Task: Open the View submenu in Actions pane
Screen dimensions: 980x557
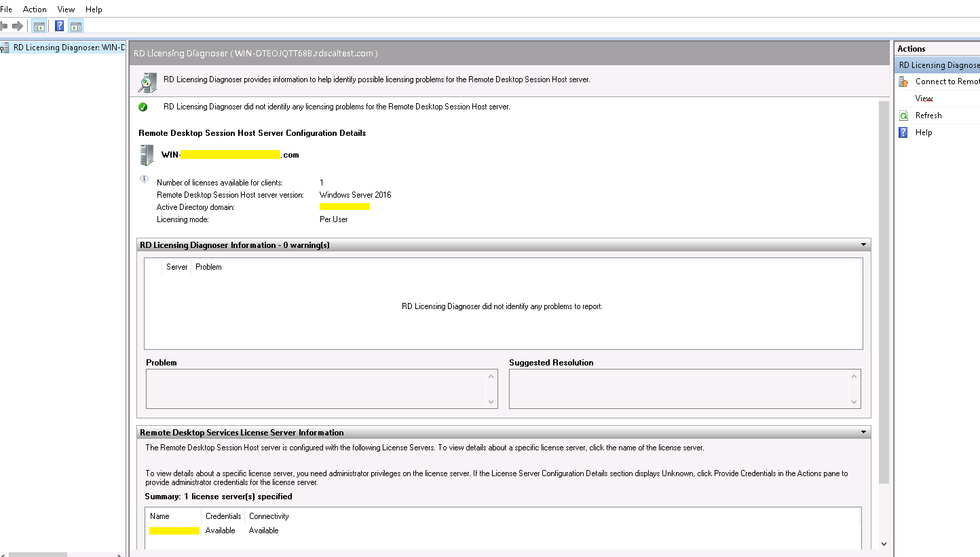Action: click(924, 98)
